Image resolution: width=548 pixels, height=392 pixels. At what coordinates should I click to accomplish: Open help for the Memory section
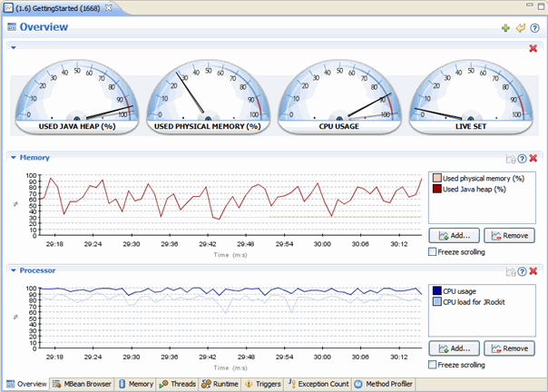point(523,158)
